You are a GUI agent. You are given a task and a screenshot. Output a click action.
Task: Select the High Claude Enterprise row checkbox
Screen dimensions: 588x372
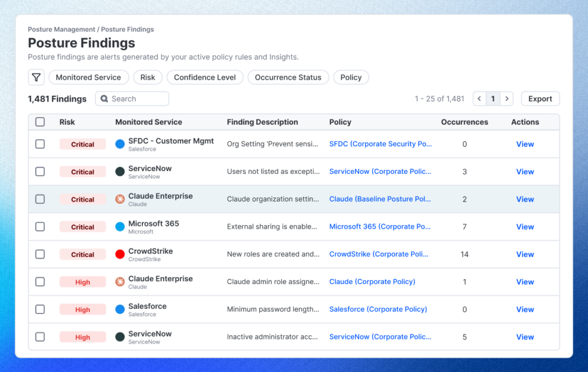tap(40, 282)
